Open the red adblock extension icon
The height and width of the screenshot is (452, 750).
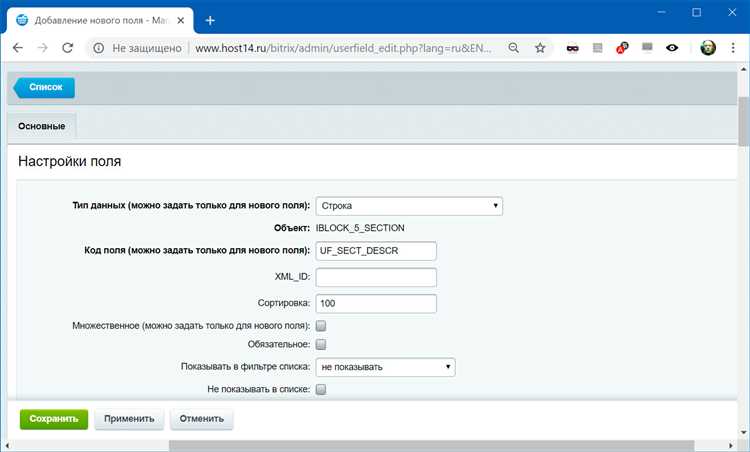tap(622, 48)
